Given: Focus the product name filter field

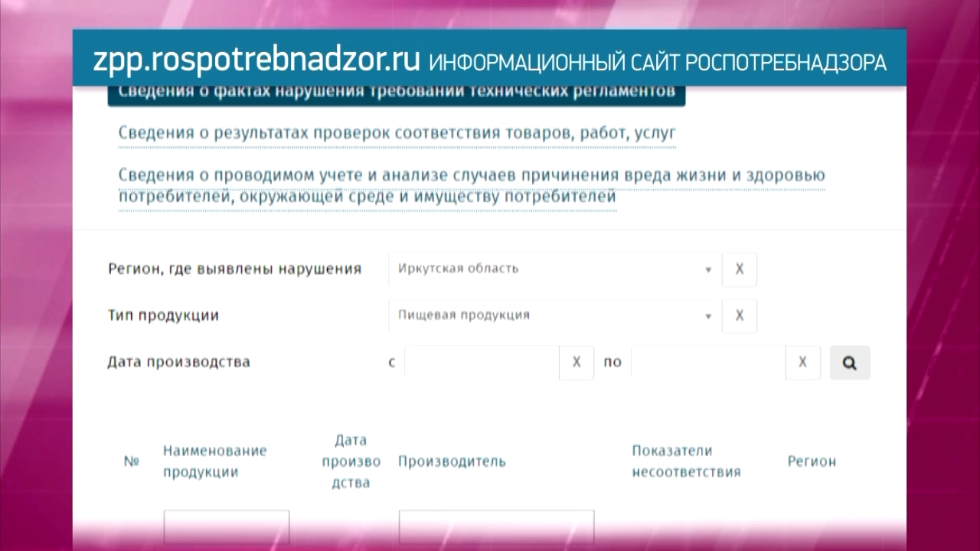Looking at the screenshot, I should pyautogui.click(x=227, y=527).
